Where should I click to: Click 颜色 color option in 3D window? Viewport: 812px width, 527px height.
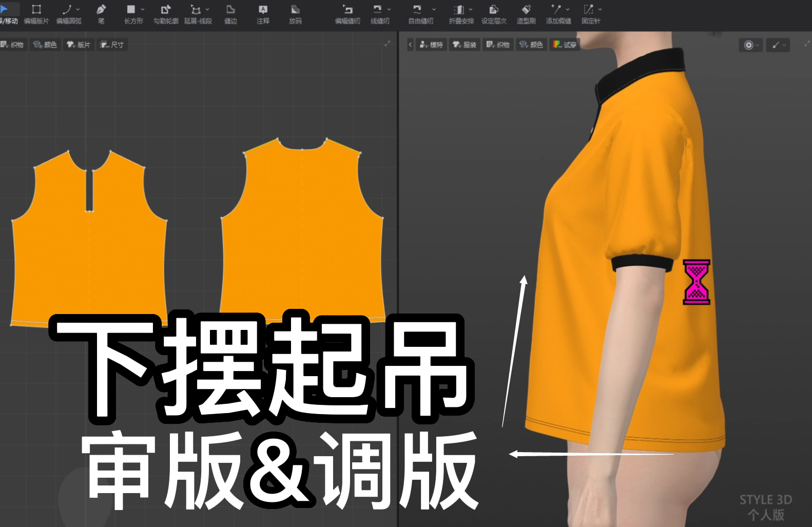coord(531,45)
